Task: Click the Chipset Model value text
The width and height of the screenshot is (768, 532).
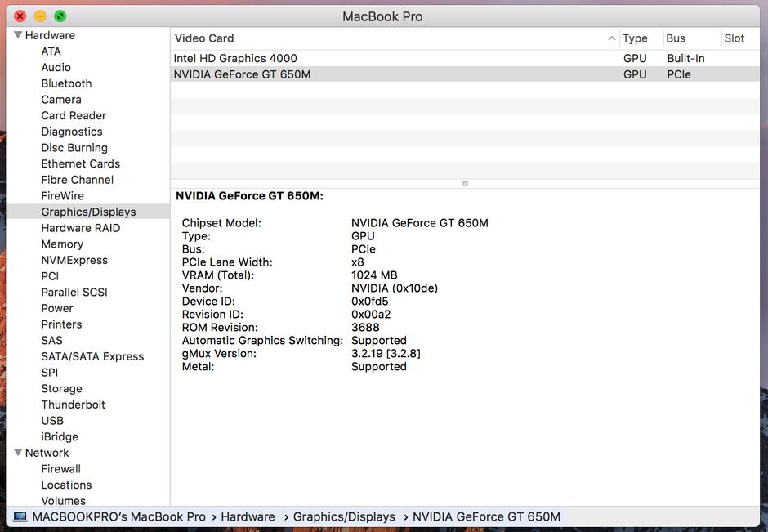Action: tap(420, 223)
